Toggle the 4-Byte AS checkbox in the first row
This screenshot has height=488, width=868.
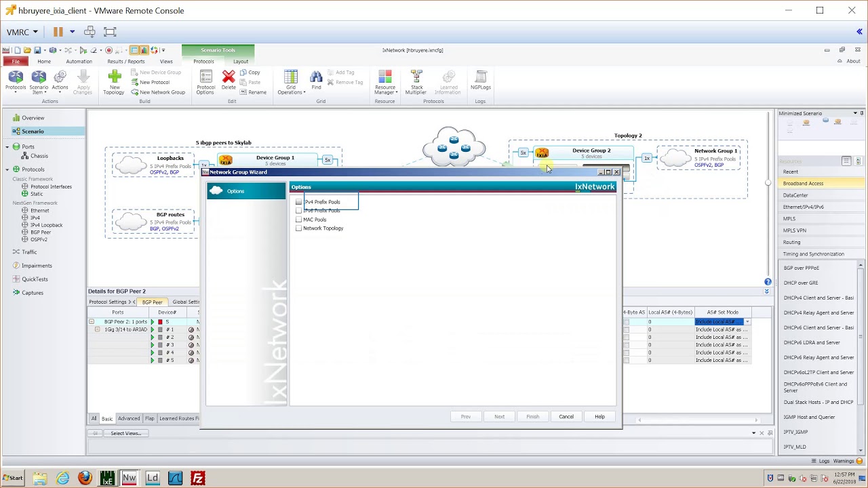click(x=626, y=322)
